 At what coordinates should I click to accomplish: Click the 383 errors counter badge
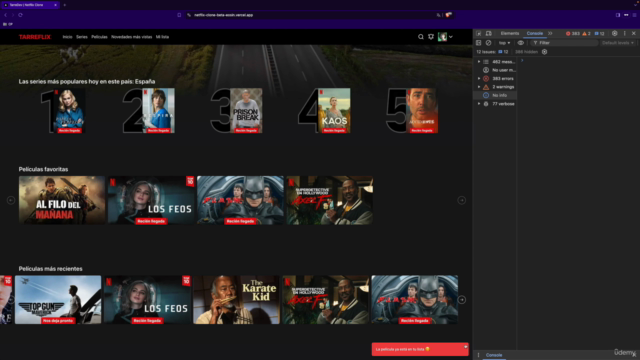573,33
